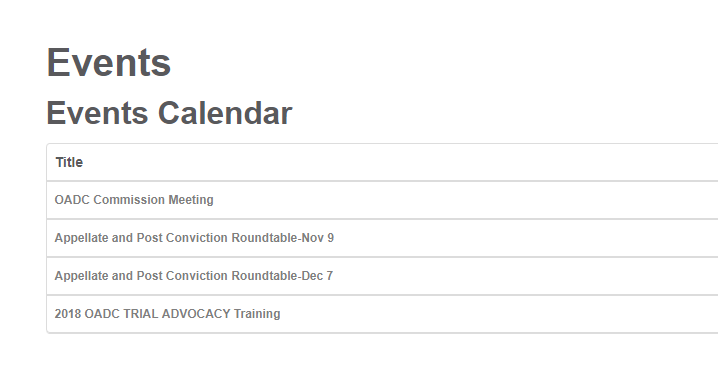Open 2018 OADC TRIAL ADVOCACY Training event

click(167, 314)
